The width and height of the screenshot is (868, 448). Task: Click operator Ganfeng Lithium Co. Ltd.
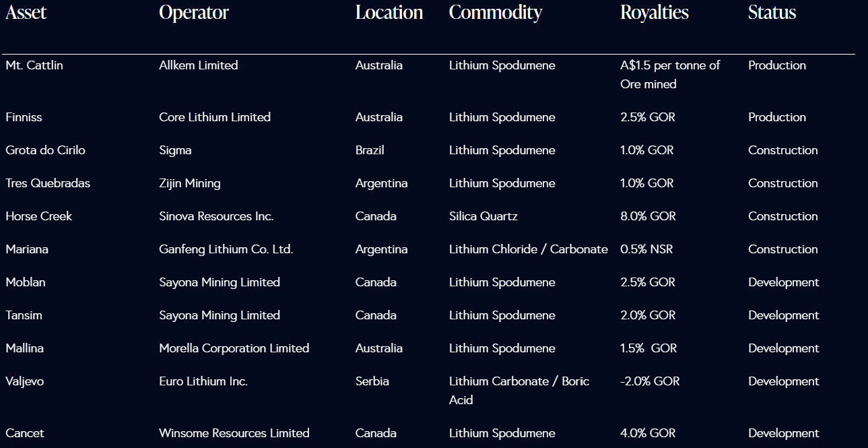(226, 249)
